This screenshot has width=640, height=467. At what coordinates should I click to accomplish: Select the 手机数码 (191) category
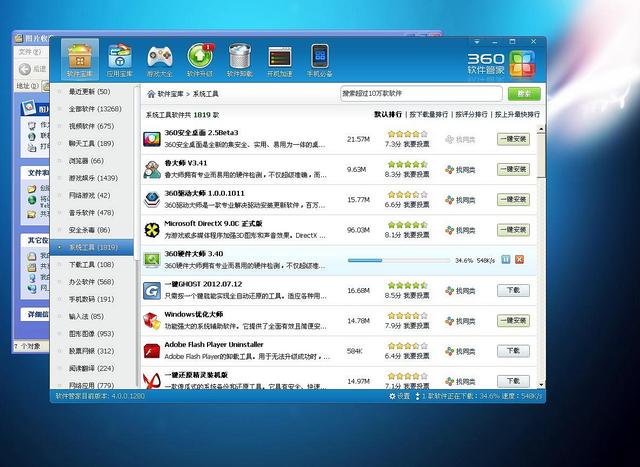click(92, 299)
